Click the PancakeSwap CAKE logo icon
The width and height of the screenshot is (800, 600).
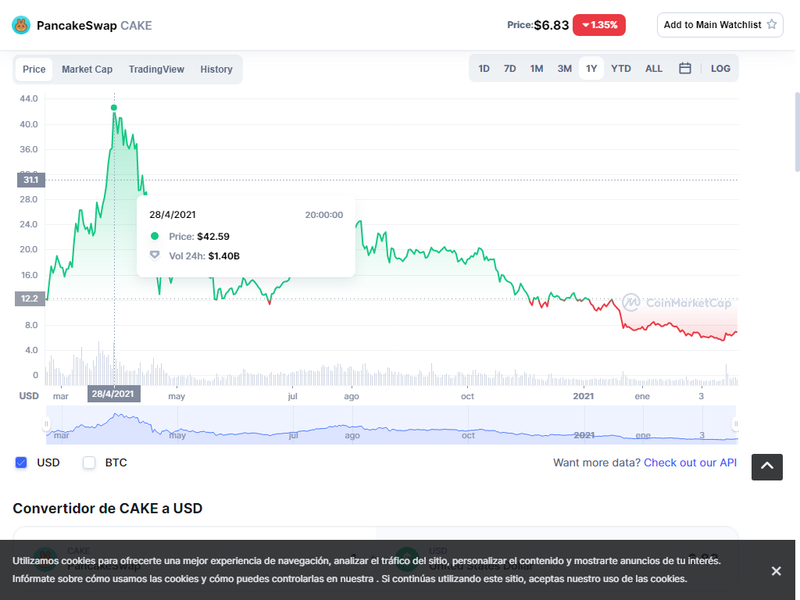(21, 25)
